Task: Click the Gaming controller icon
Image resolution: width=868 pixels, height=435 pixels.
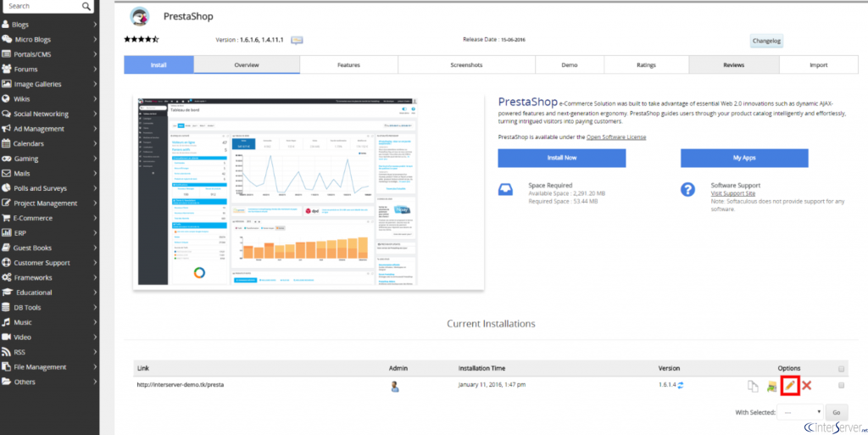Action: click(7, 159)
